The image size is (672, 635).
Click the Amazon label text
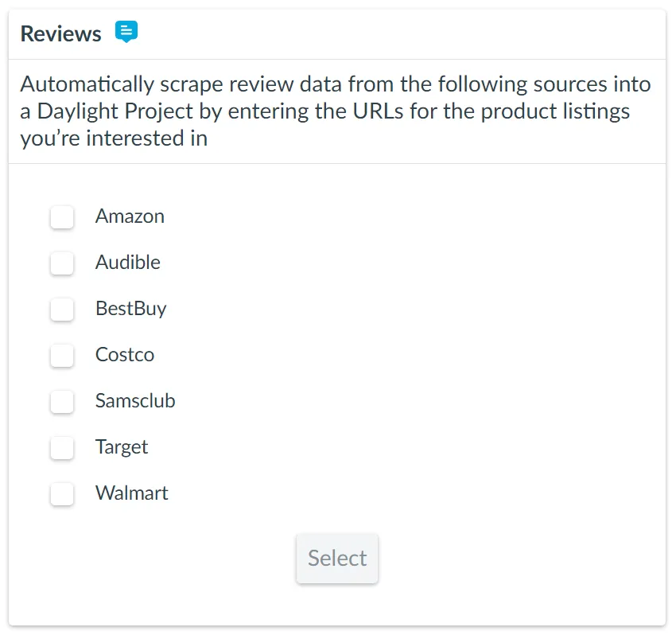[x=130, y=216]
